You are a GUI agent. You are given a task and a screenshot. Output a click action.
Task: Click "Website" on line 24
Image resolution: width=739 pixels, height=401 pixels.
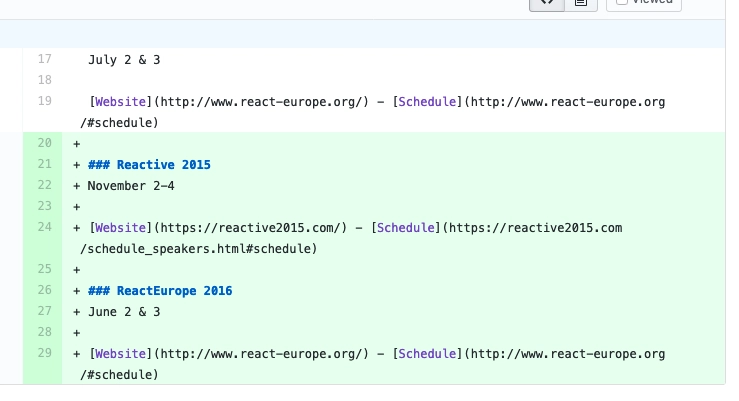pyautogui.click(x=121, y=228)
